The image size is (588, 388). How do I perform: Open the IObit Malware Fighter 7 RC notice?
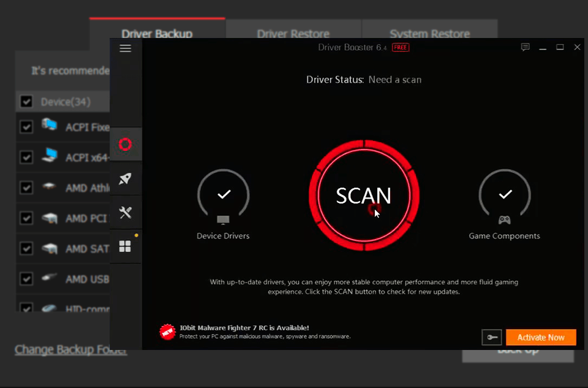point(265,332)
